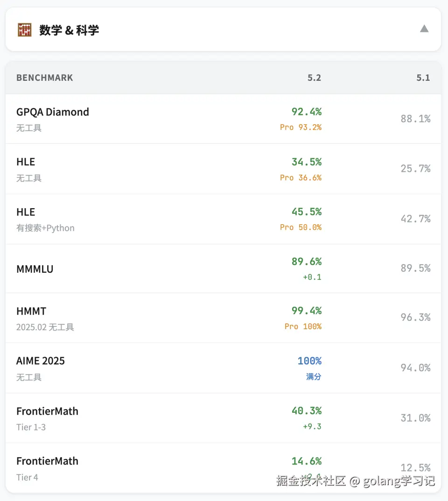Select the 5.1 column header
Screen dimensions: 448x501
(423, 78)
